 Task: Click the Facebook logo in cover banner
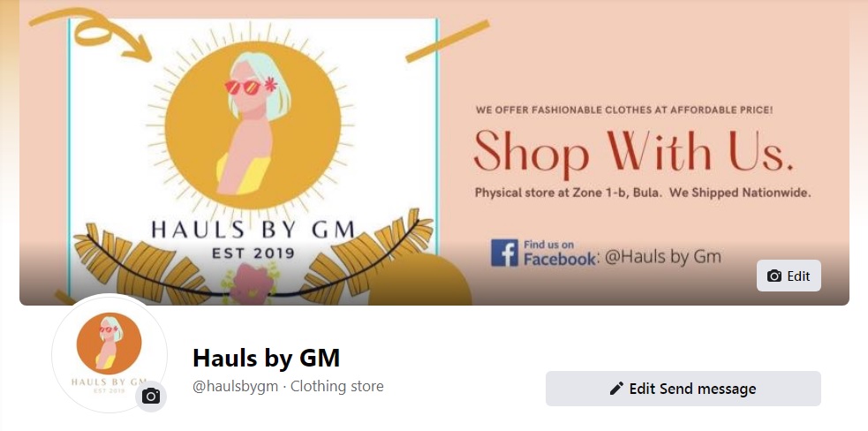coord(504,253)
